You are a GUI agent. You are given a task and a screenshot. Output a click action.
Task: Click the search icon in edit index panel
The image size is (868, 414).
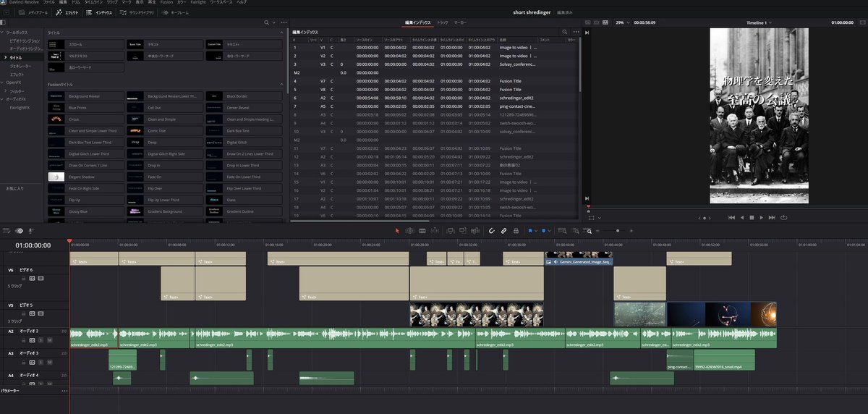tap(565, 32)
